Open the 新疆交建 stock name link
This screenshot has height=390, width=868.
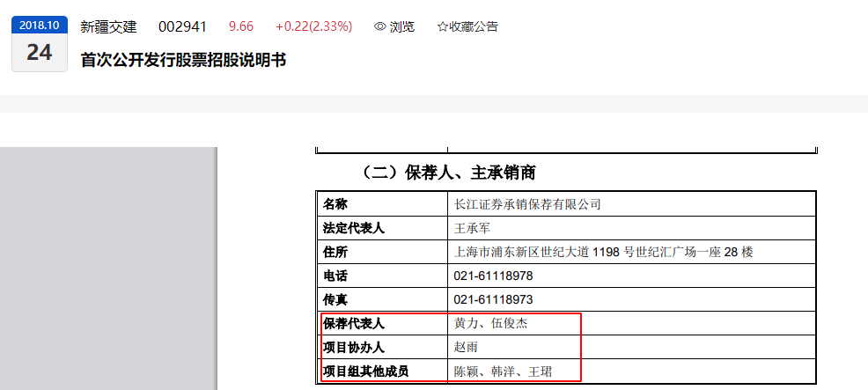point(108,26)
